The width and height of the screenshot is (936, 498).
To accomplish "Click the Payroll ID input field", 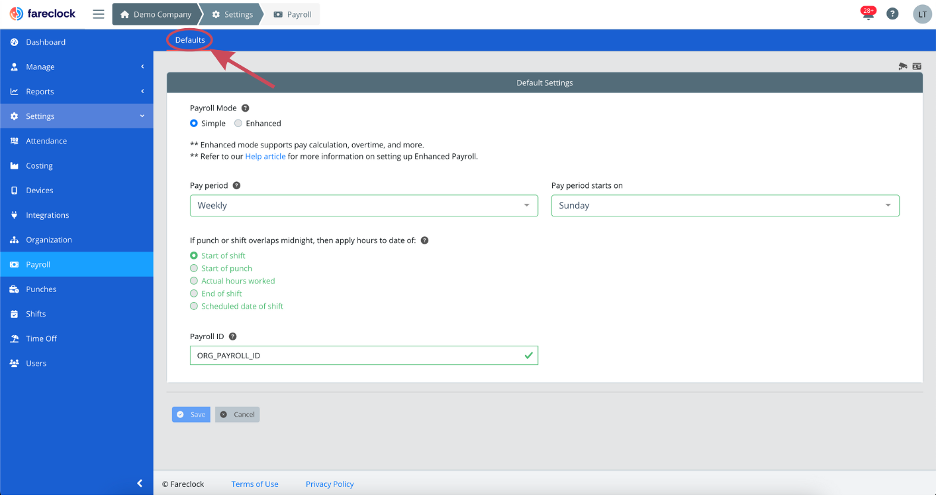I will click(364, 355).
